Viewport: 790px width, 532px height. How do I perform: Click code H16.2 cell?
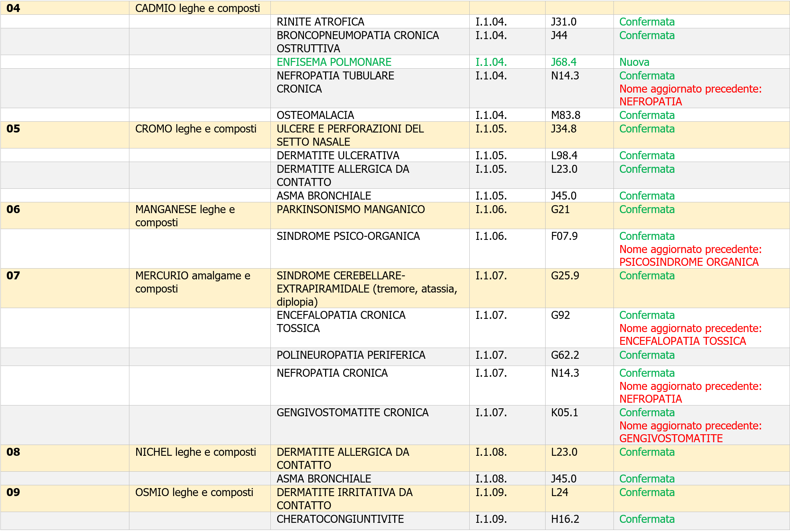[x=565, y=519]
